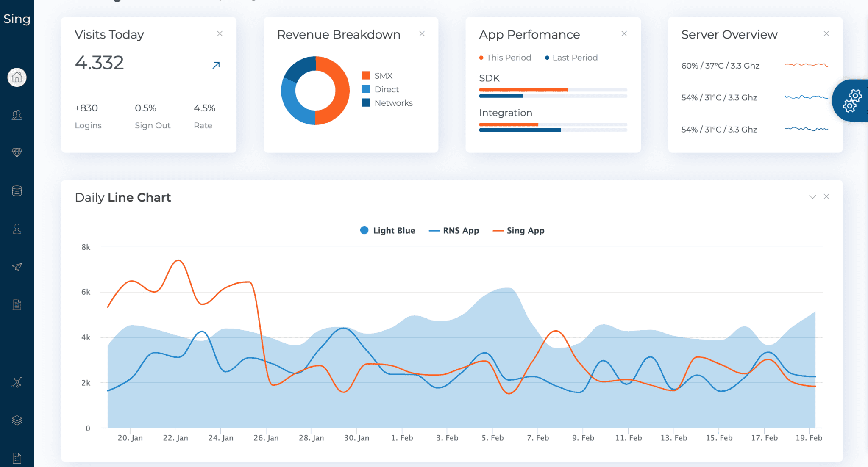
Task: Select the paper plane (send) sidebar icon
Action: 17,267
